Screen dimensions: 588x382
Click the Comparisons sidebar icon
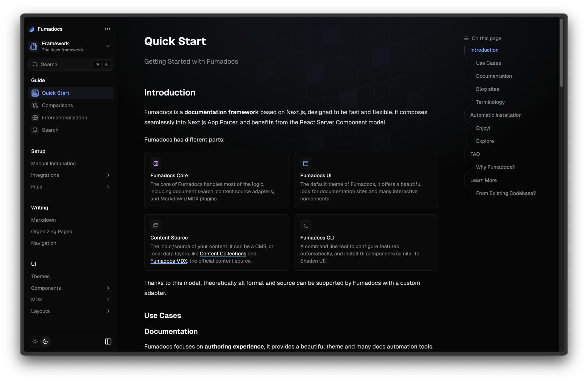35,105
